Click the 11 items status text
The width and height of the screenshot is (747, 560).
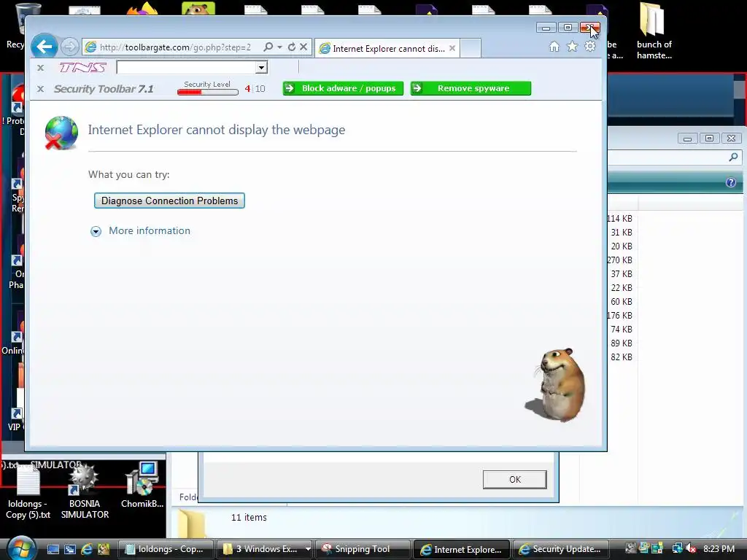click(x=249, y=517)
